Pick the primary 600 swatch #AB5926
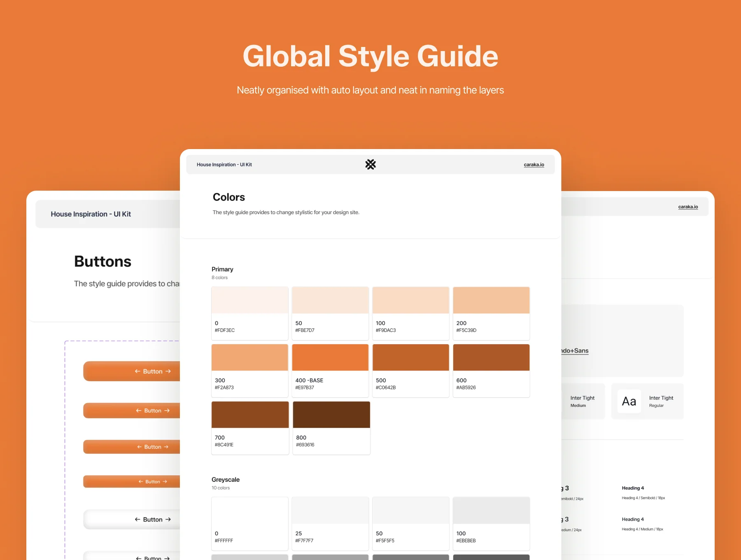741x560 pixels. point(491,371)
